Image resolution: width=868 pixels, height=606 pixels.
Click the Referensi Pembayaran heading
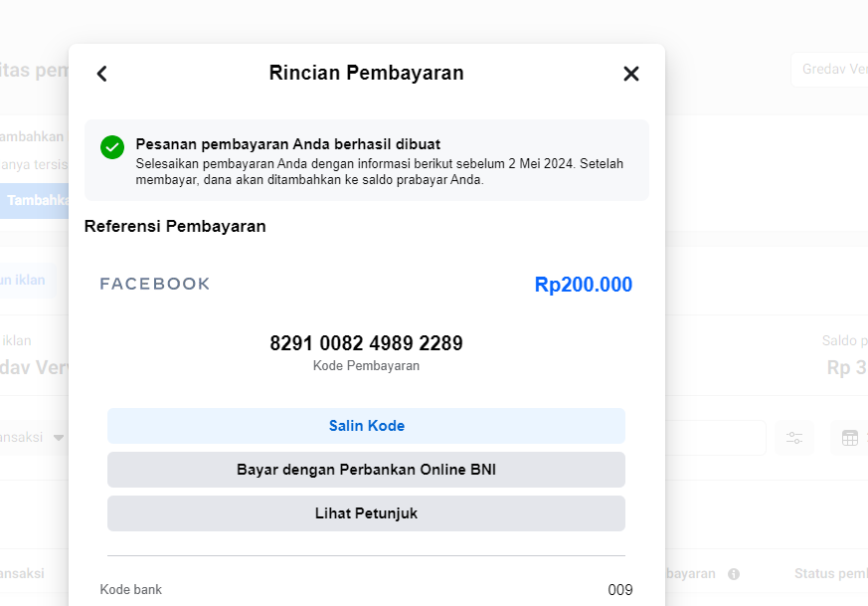click(x=175, y=227)
